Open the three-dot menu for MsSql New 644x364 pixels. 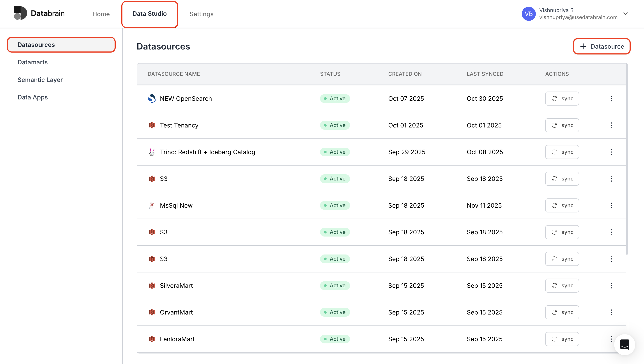(611, 205)
